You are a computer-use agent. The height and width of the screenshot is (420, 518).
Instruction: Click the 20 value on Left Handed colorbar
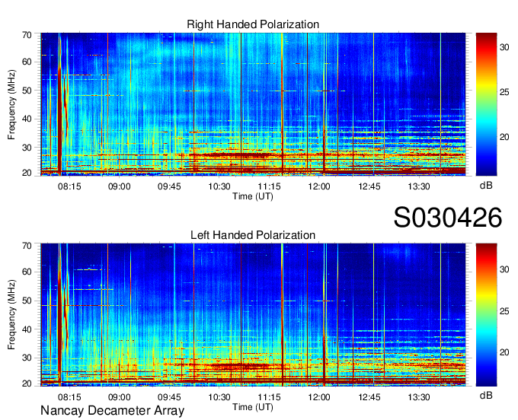(x=504, y=352)
